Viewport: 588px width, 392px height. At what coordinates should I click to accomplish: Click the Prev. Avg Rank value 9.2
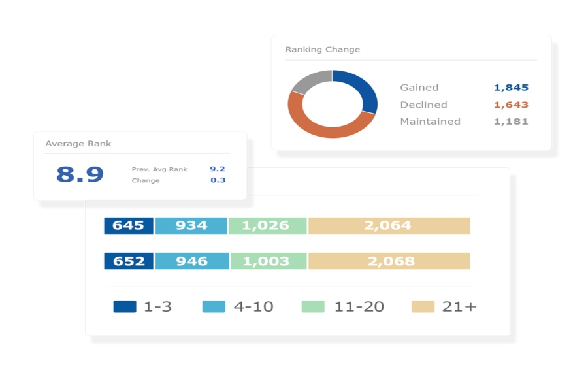pyautogui.click(x=218, y=169)
